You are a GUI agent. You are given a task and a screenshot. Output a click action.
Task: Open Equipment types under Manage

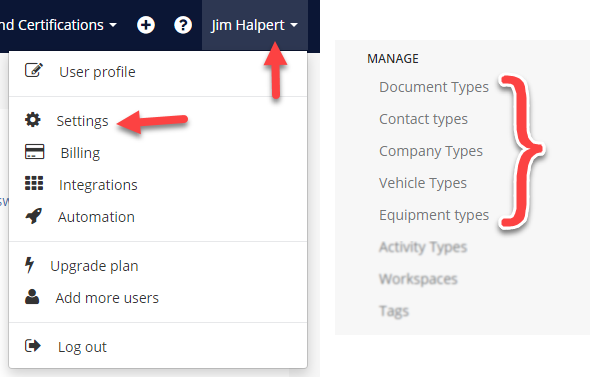(434, 215)
